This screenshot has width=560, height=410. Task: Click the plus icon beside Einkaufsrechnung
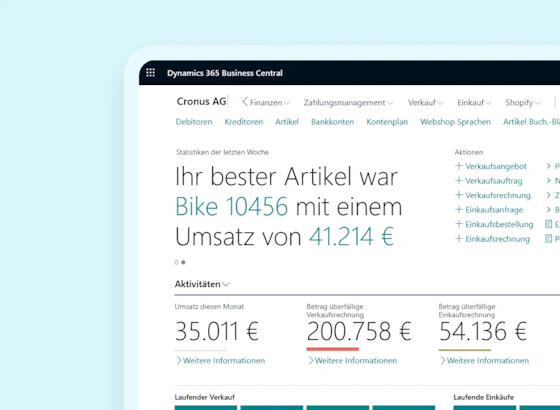[x=459, y=239]
